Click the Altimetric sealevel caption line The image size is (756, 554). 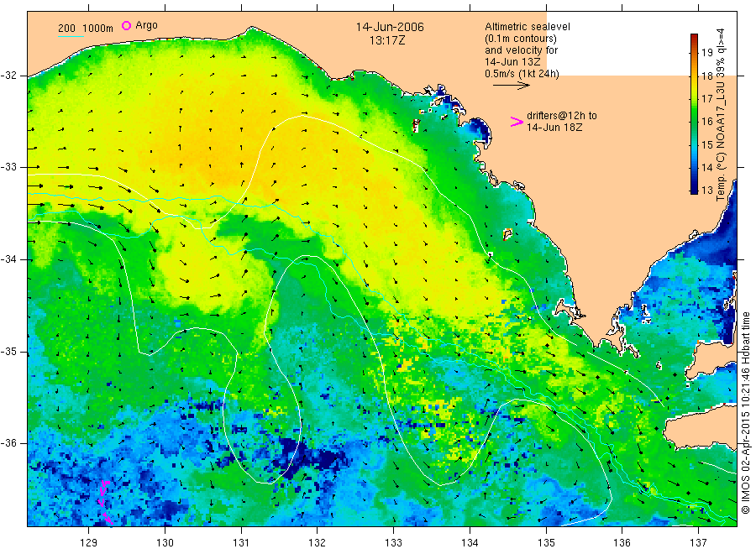click(528, 27)
